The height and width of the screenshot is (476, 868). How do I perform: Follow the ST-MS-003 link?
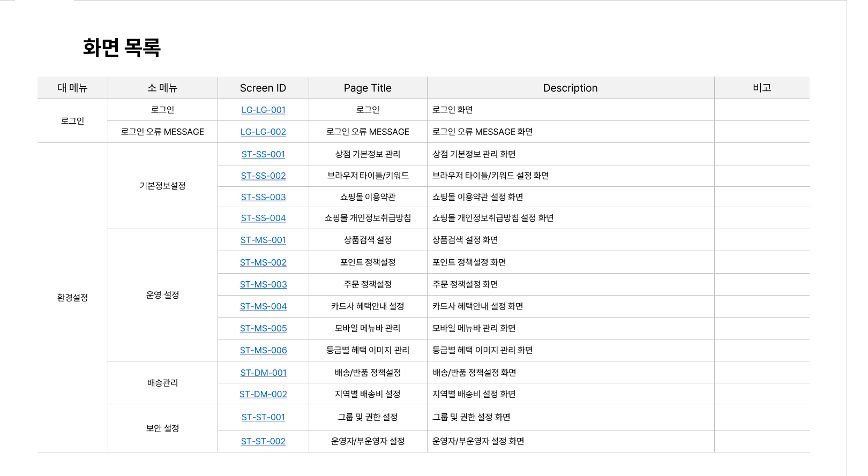click(x=263, y=284)
